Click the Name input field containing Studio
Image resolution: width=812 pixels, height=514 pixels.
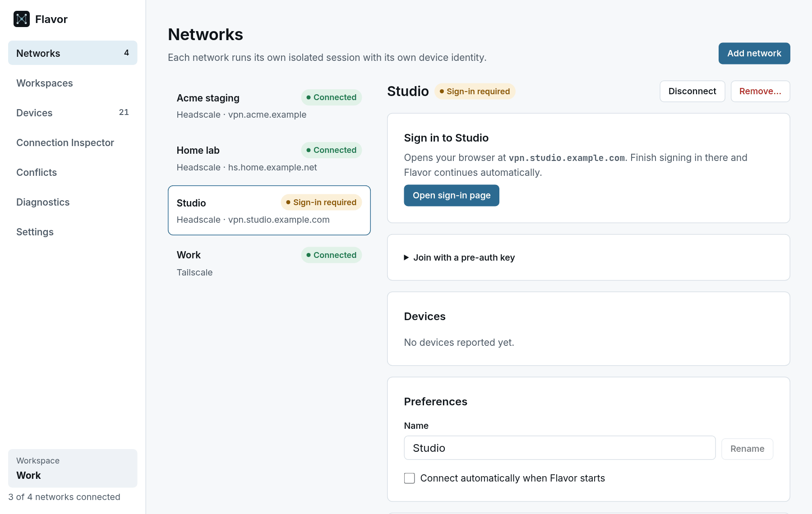click(x=560, y=448)
